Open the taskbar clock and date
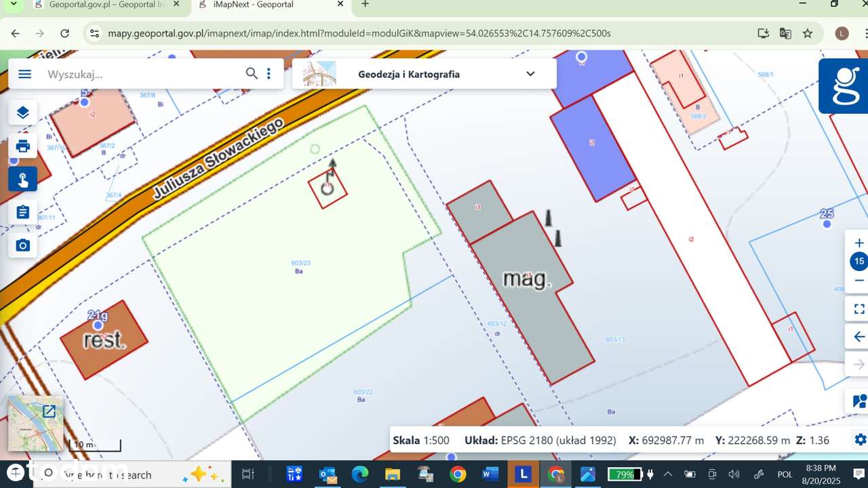Viewport: 868px width, 488px height. coord(820,474)
